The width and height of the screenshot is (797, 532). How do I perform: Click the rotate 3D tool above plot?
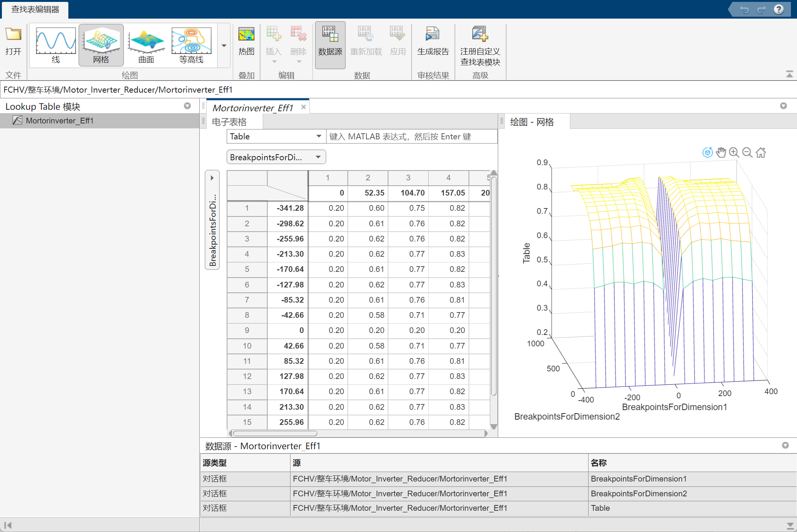tap(707, 153)
